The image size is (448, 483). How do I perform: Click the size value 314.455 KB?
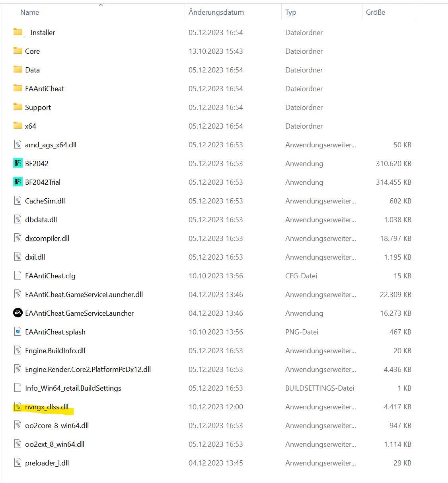(x=393, y=182)
